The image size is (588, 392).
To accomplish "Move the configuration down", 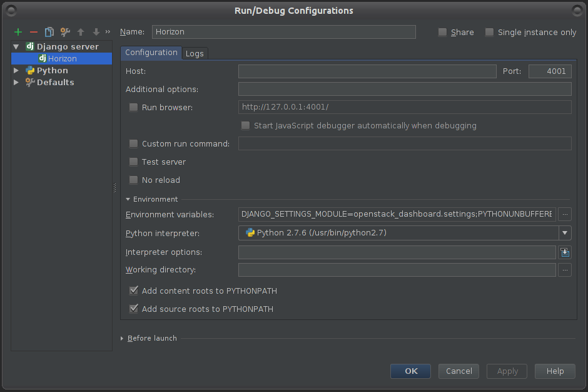I will tap(95, 32).
